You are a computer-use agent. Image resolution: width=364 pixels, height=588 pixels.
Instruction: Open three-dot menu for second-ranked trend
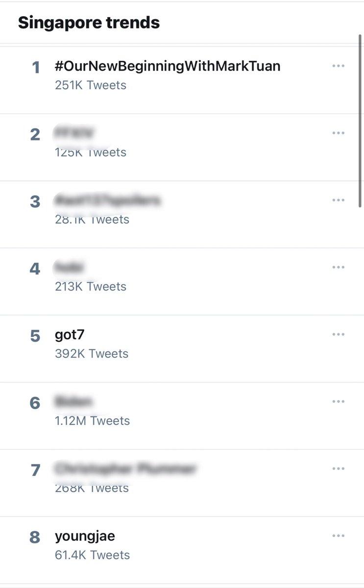(x=338, y=133)
